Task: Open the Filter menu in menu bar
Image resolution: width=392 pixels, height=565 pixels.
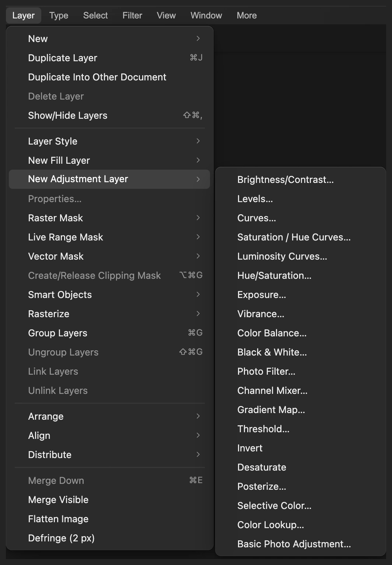Action: click(132, 15)
